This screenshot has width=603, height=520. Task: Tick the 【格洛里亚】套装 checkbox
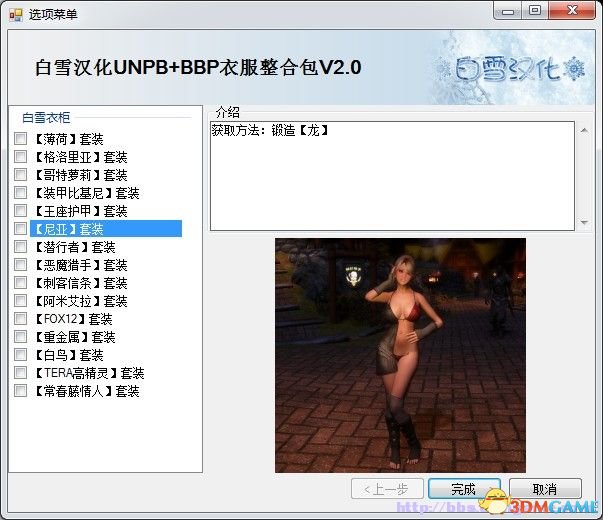20,157
